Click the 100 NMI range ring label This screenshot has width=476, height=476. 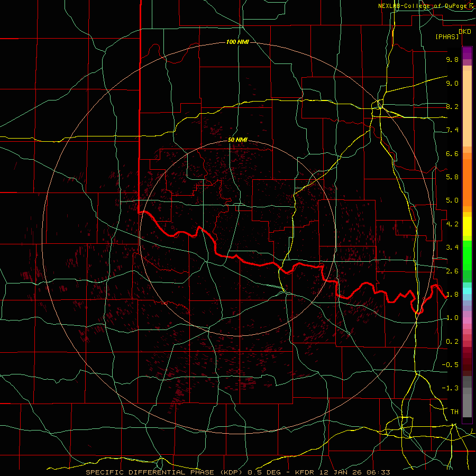237,42
